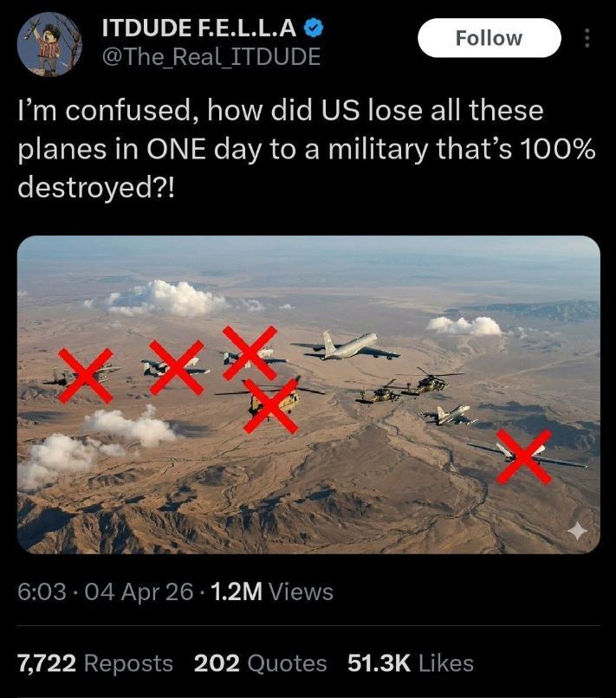Click the sparkle icon on image corner
This screenshot has height=698, width=616.
(x=576, y=529)
